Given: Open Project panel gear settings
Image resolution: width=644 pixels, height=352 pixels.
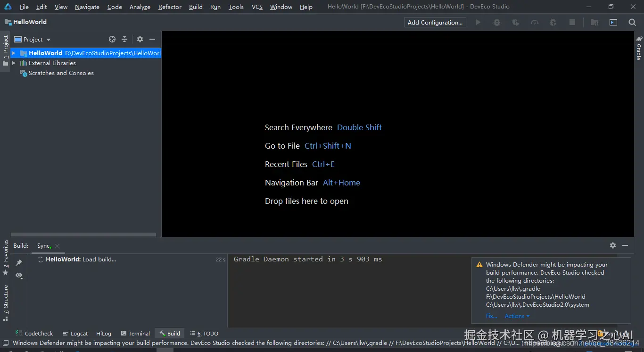Looking at the screenshot, I should click(x=140, y=40).
